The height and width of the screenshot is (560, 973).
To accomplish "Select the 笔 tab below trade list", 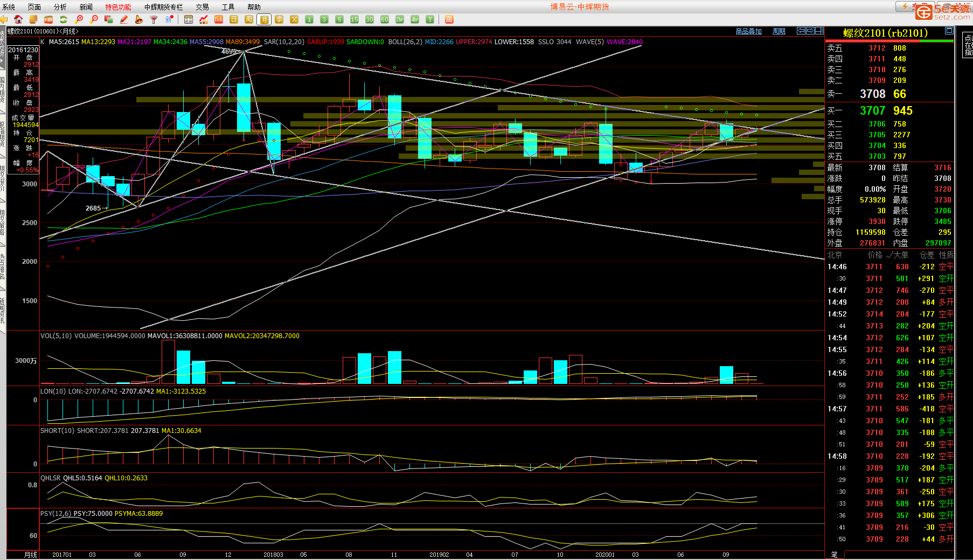I will [835, 555].
